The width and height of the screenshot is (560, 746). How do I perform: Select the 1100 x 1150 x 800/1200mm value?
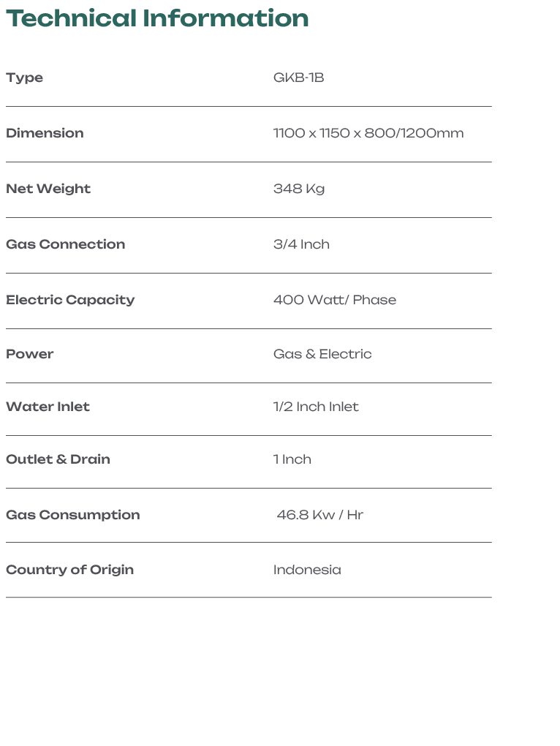pyautogui.click(x=368, y=133)
